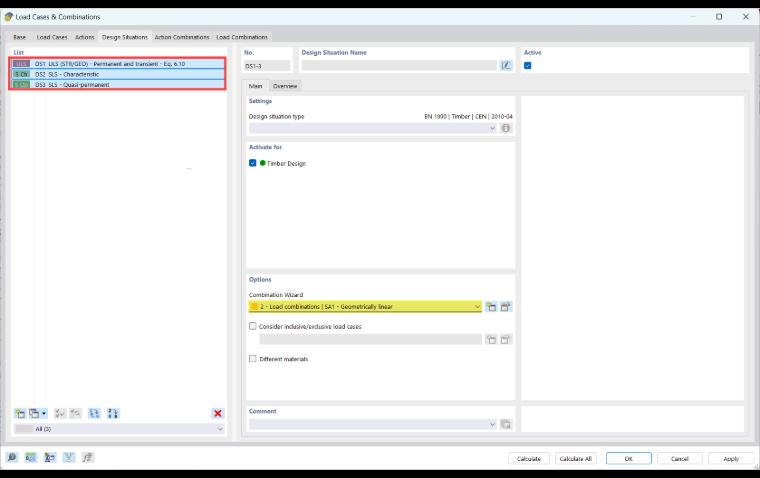Click the inclusive/exclusive load cases grayed field
Screen dimensions: 760x478
click(x=370, y=339)
